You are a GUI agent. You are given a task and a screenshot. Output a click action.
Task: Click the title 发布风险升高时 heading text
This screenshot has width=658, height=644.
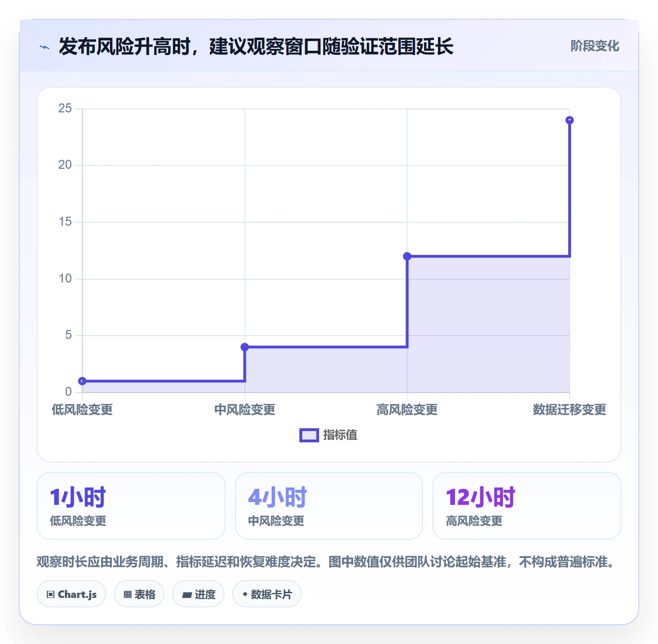click(x=256, y=47)
